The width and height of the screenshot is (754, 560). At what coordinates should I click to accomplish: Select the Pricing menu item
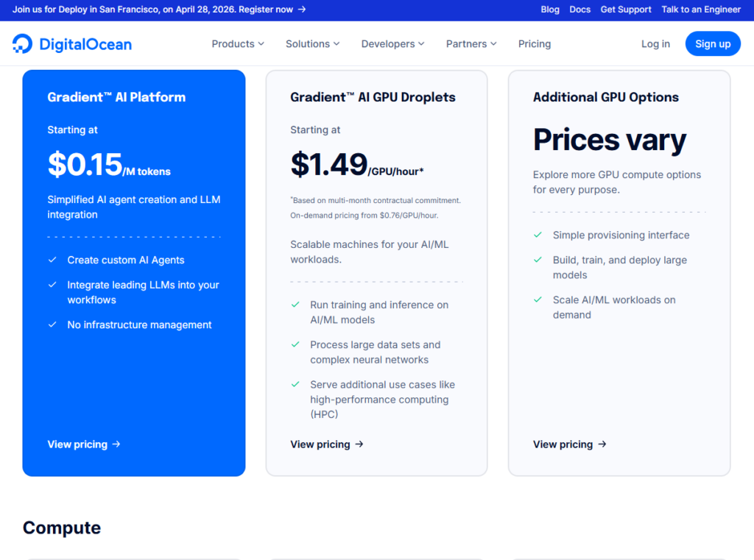[x=535, y=44]
